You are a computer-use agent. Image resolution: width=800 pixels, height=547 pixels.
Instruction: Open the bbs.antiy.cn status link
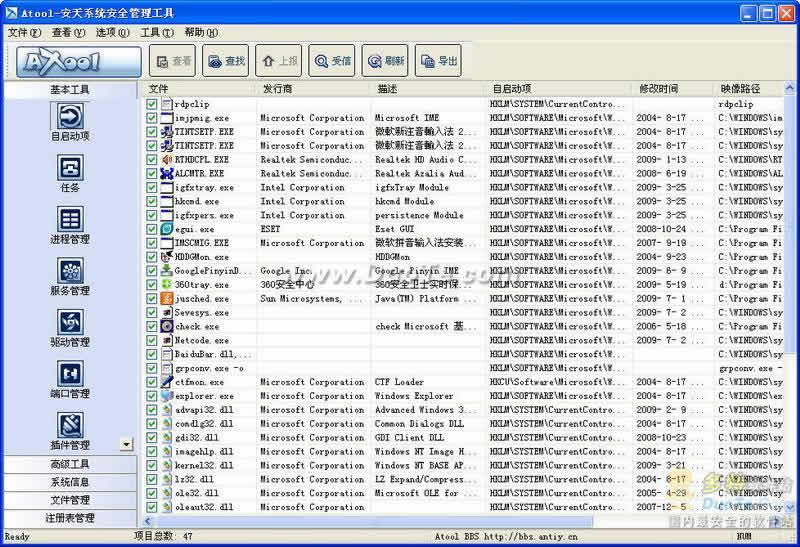pos(531,536)
